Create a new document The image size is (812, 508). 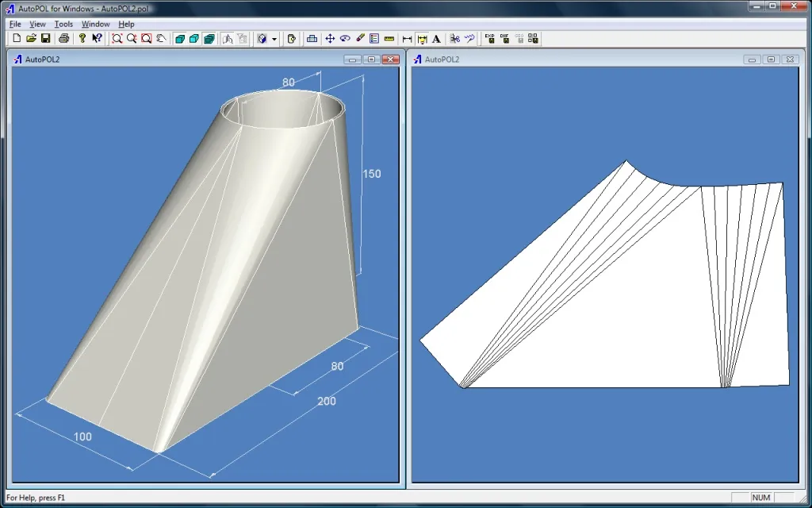coord(16,38)
